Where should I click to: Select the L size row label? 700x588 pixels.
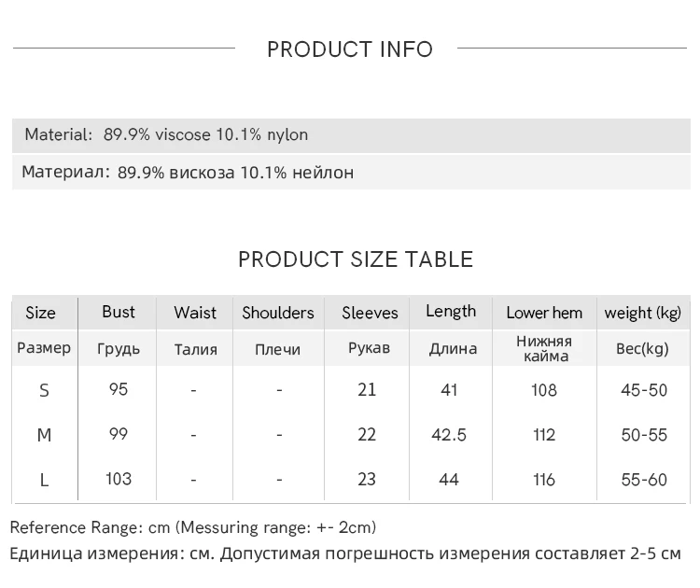[x=44, y=480]
